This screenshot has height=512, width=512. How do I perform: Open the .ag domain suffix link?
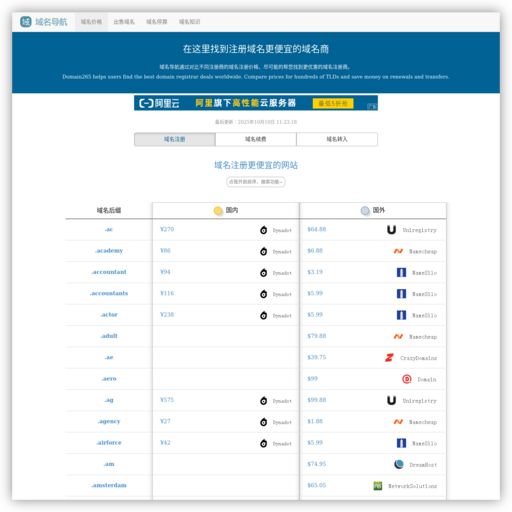click(x=109, y=400)
